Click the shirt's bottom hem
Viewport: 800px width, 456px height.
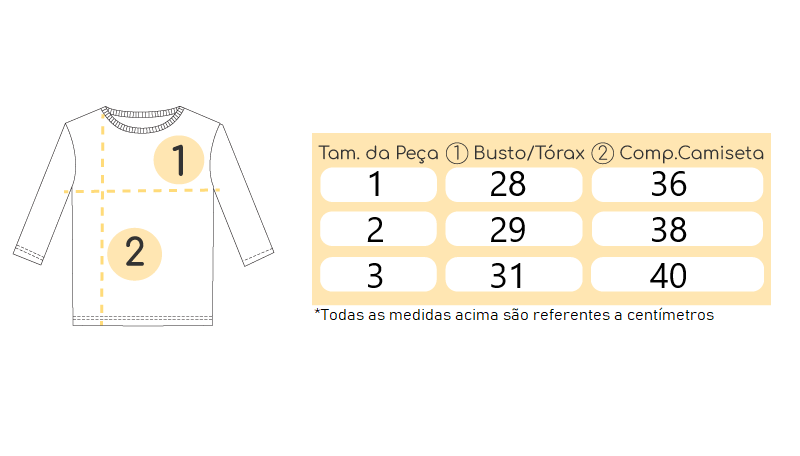(x=142, y=320)
